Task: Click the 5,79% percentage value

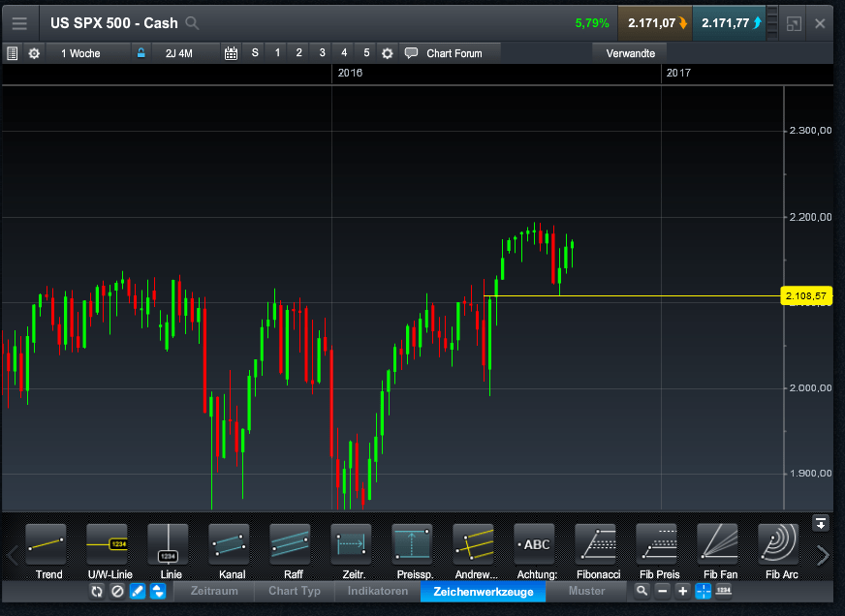Action: pos(592,23)
